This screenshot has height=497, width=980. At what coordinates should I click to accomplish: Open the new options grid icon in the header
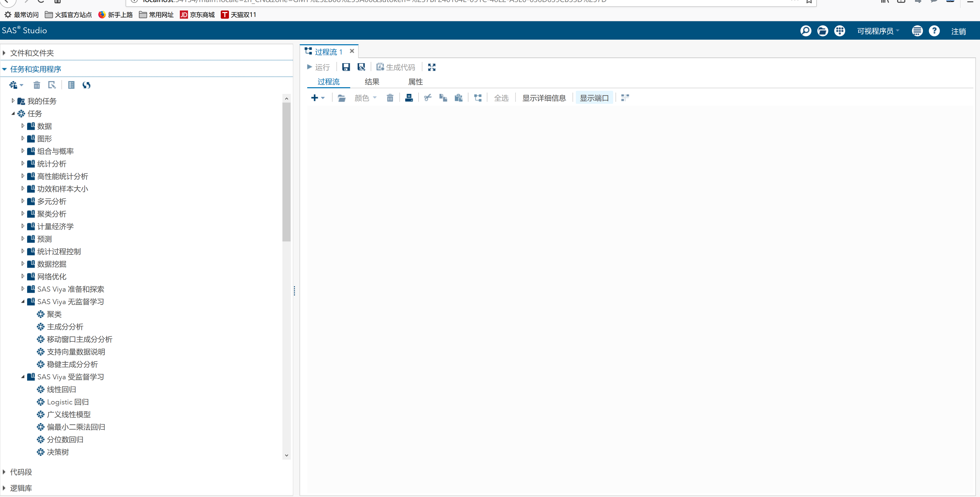coord(839,31)
